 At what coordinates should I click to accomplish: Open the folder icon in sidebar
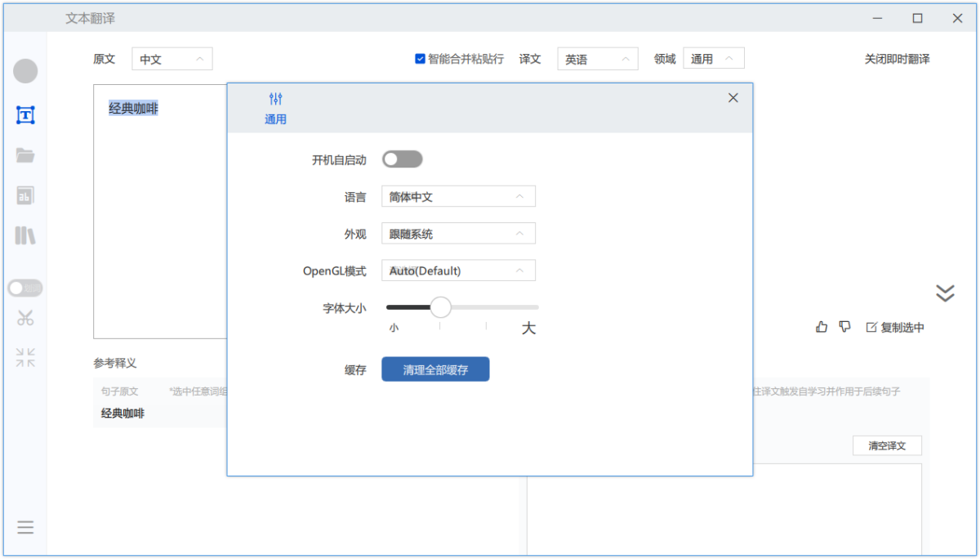coord(25,155)
